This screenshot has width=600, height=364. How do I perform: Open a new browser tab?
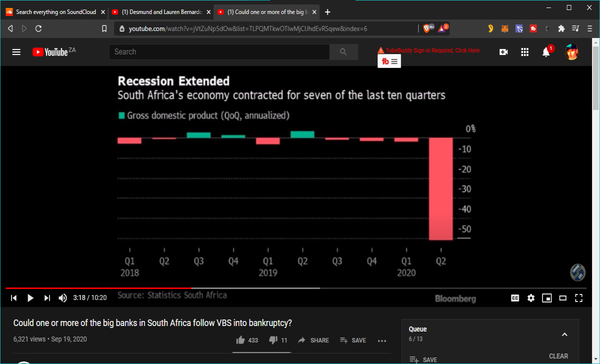(x=327, y=12)
